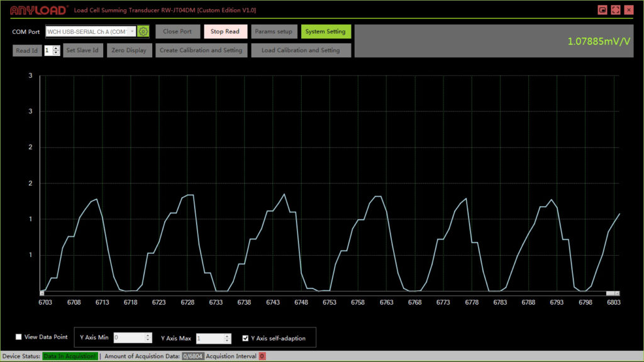Close the application with the red X
The width and height of the screenshot is (644, 362).
[x=629, y=10]
